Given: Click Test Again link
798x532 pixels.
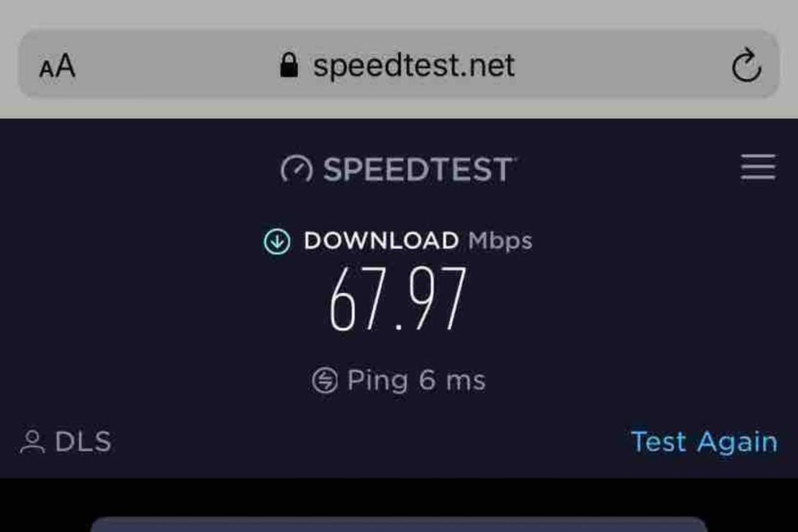Looking at the screenshot, I should point(704,442).
